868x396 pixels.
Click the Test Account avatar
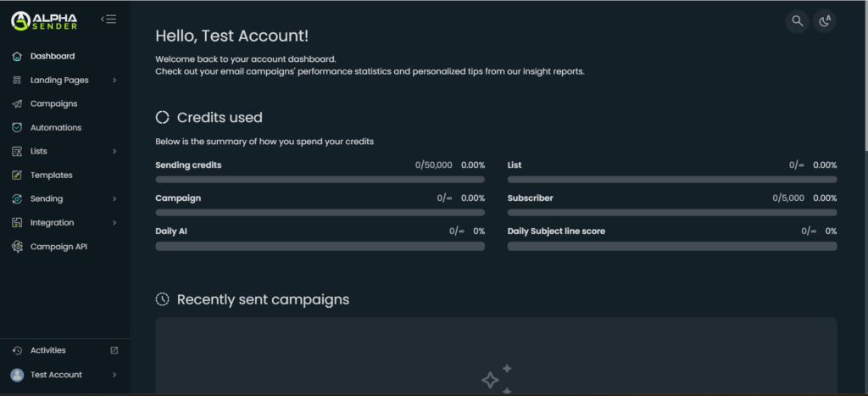17,375
